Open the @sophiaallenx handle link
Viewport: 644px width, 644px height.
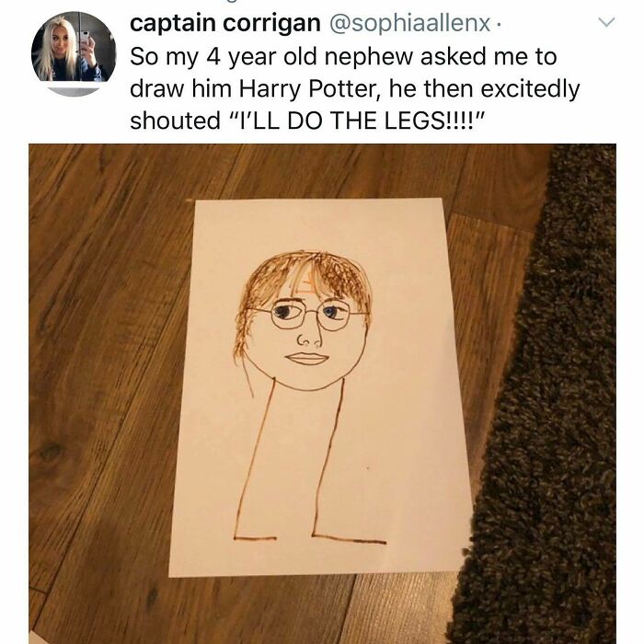[x=409, y=23]
